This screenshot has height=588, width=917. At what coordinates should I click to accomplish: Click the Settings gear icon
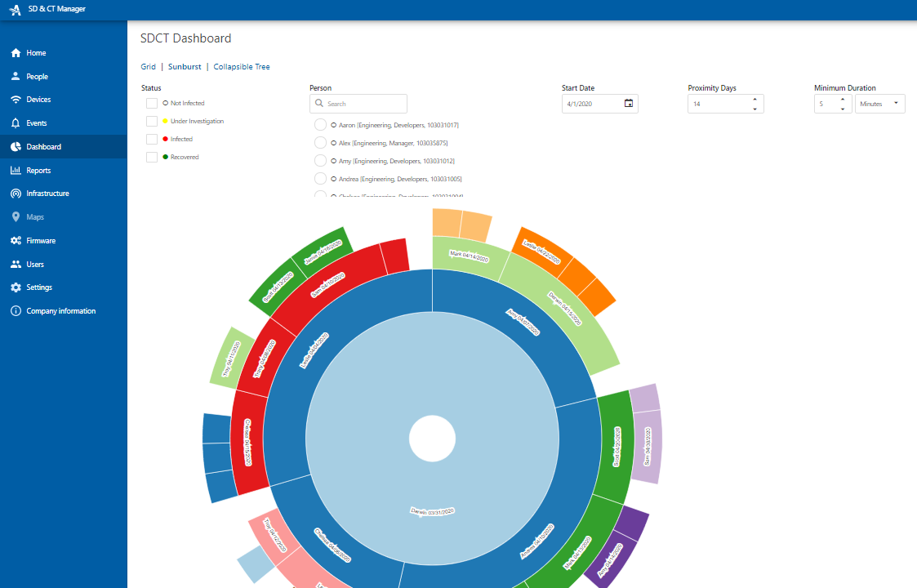(16, 287)
